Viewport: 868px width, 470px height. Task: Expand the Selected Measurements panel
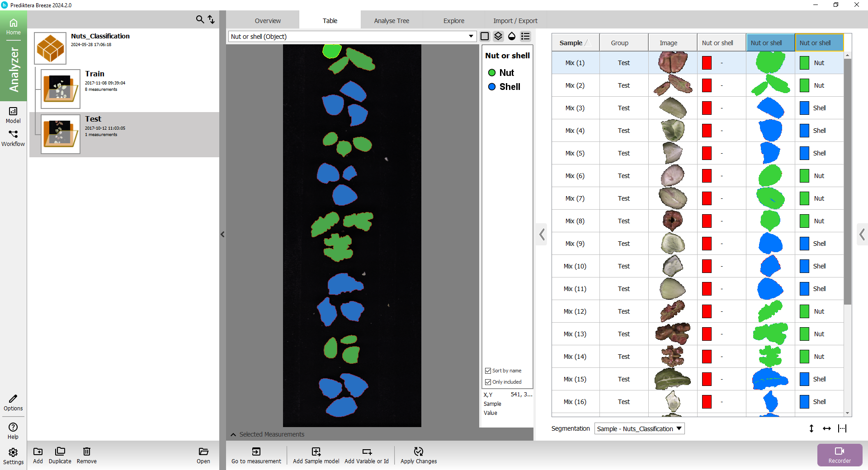233,434
